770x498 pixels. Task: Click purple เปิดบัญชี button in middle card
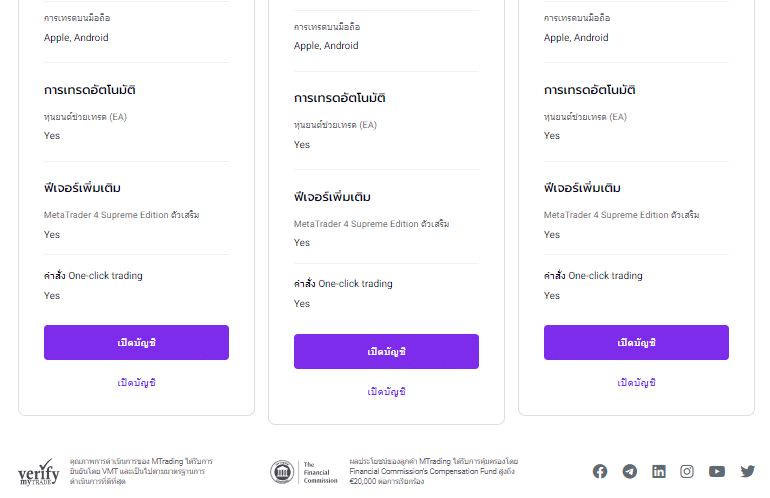coord(386,351)
